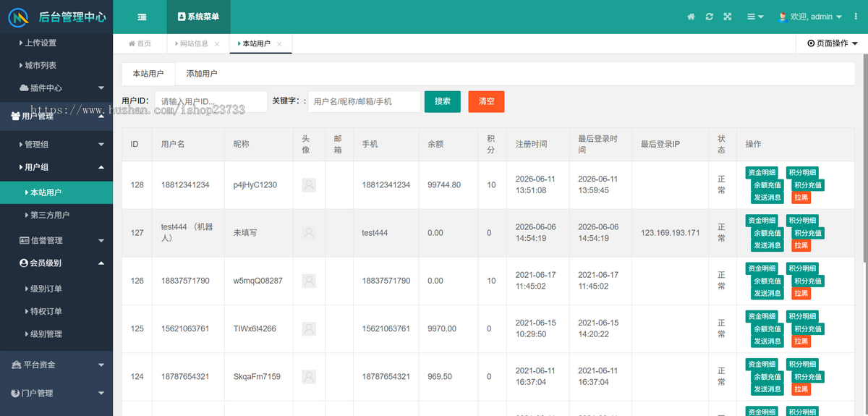The image size is (868, 416).
Task: Click 积分充值 for user 125
Action: 808,328
